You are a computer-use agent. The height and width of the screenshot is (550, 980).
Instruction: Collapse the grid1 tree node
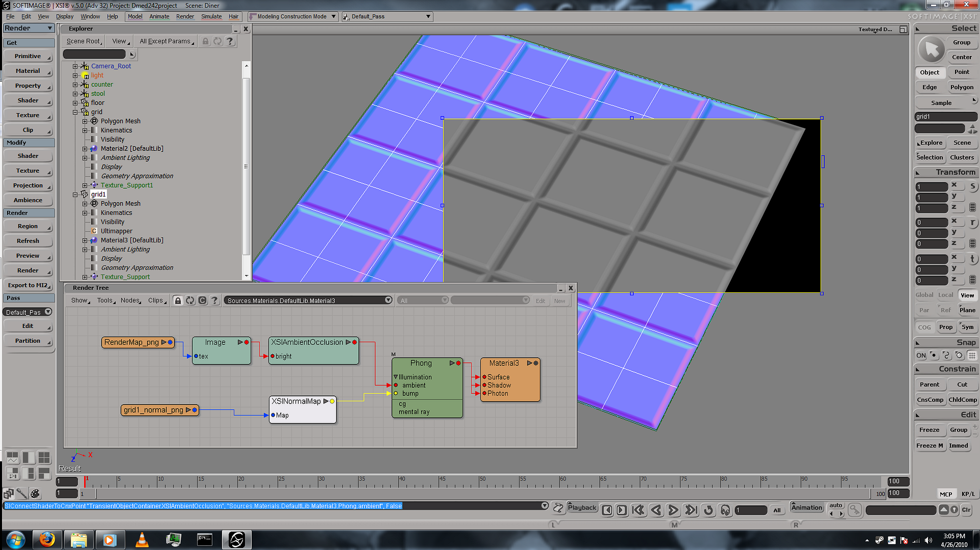(75, 194)
